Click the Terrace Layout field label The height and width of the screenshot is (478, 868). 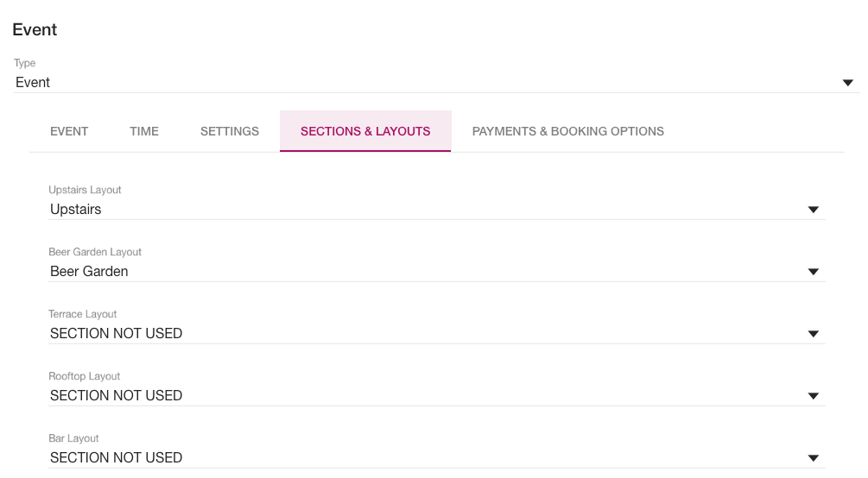pos(83,314)
